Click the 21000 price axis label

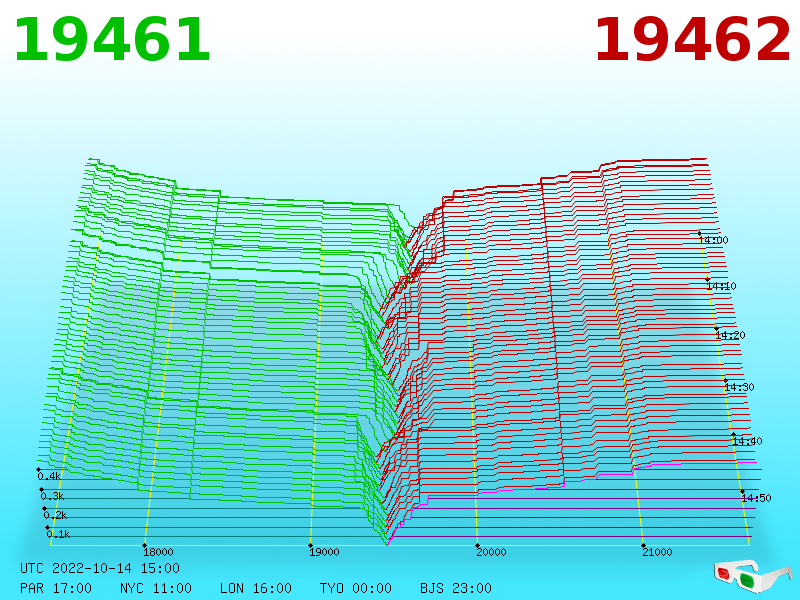pyautogui.click(x=657, y=552)
